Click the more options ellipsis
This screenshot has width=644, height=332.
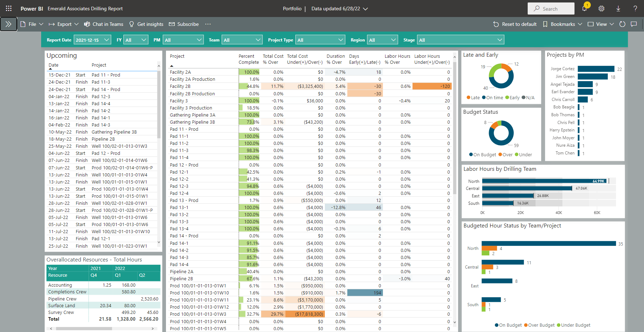point(208,24)
